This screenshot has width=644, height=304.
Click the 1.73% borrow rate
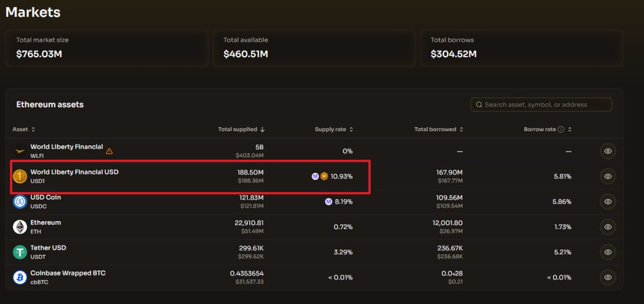[562, 227]
